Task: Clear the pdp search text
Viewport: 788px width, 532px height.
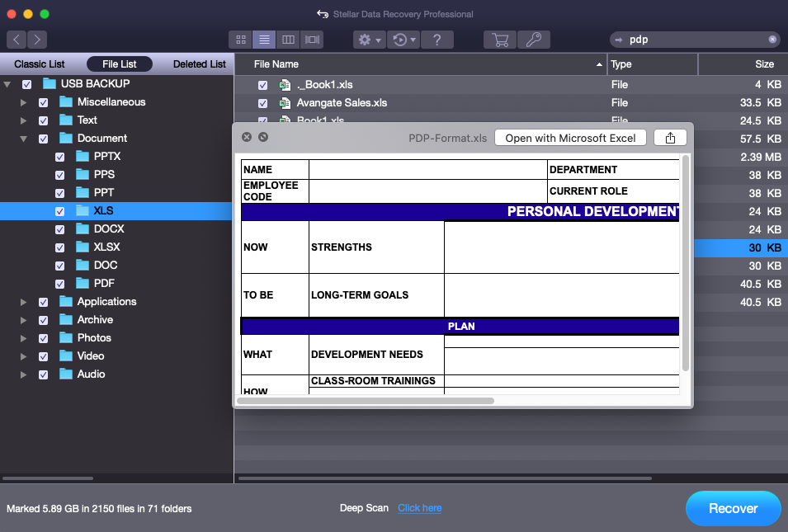Action: coord(772,40)
